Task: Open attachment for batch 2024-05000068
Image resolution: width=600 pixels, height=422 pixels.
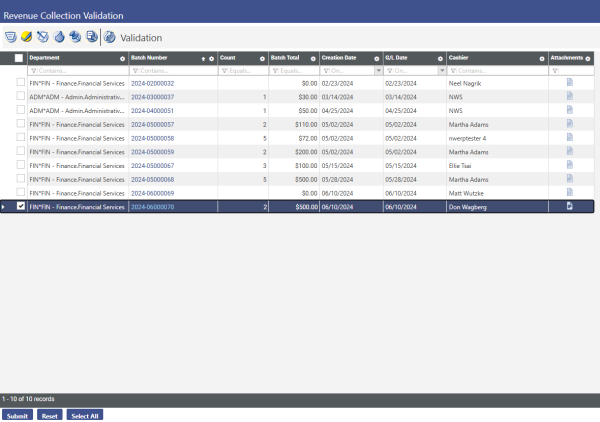Action: [570, 179]
